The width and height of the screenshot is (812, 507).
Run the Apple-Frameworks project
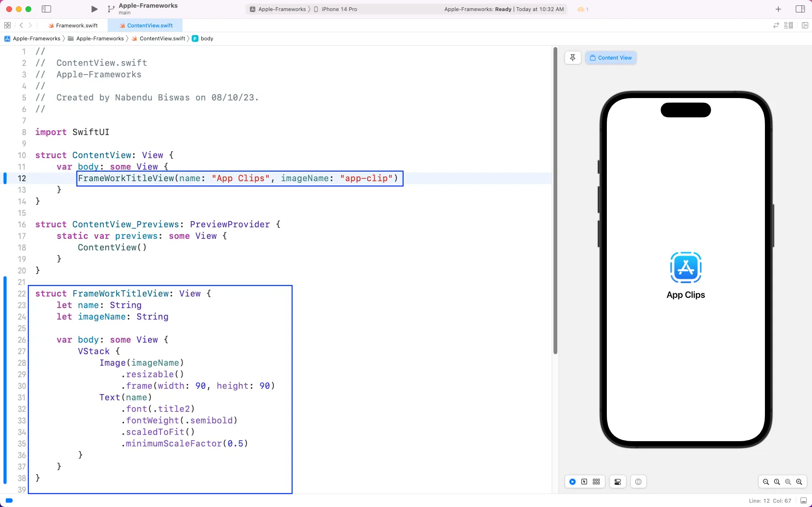coord(95,9)
